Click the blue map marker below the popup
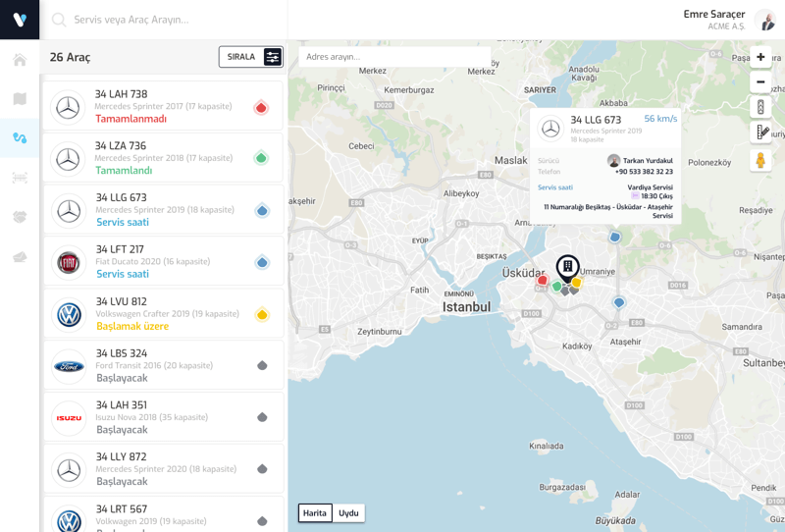The image size is (785, 532). [x=615, y=237]
